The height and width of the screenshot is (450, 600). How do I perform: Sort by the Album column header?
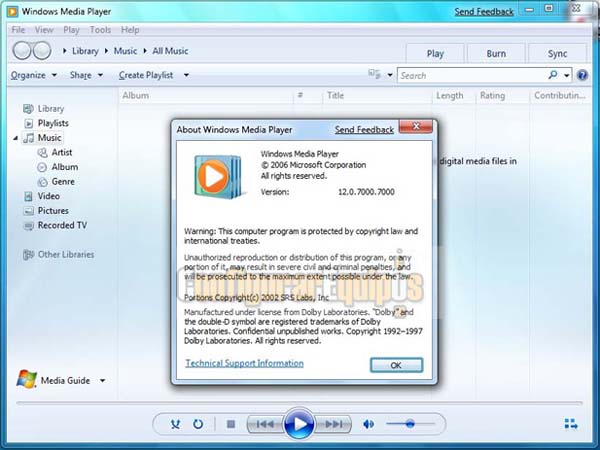tap(207, 95)
